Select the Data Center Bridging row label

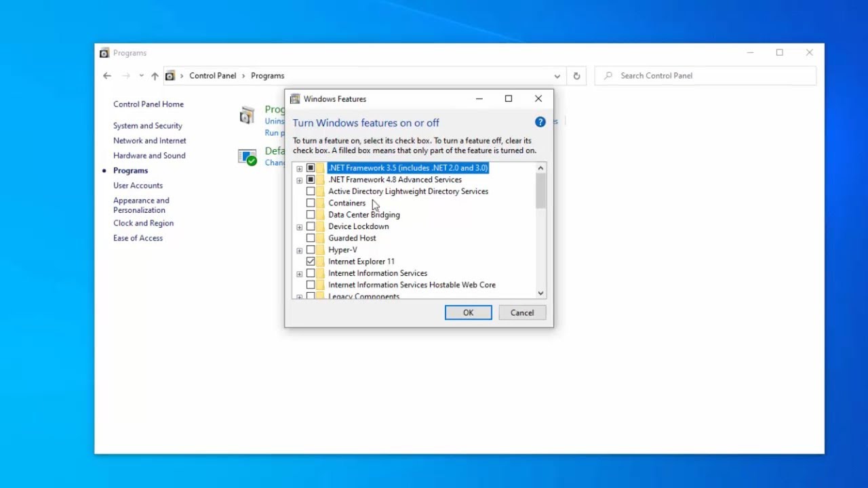pyautogui.click(x=364, y=215)
